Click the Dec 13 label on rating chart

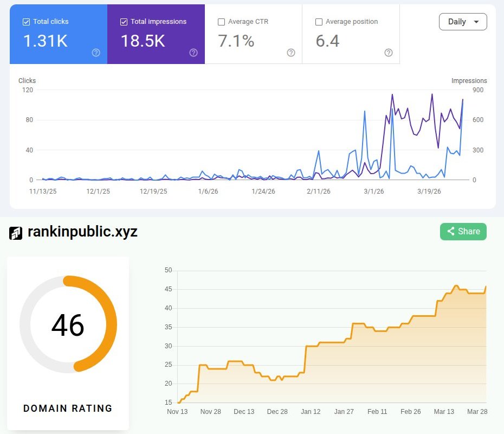coord(244,411)
